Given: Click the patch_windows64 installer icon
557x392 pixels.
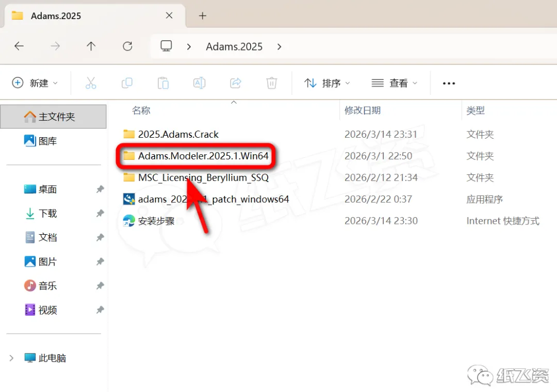Looking at the screenshot, I should pos(128,199).
